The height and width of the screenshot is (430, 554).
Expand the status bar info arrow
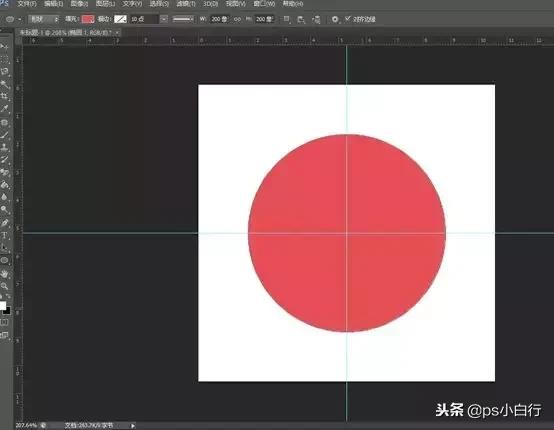(x=133, y=426)
